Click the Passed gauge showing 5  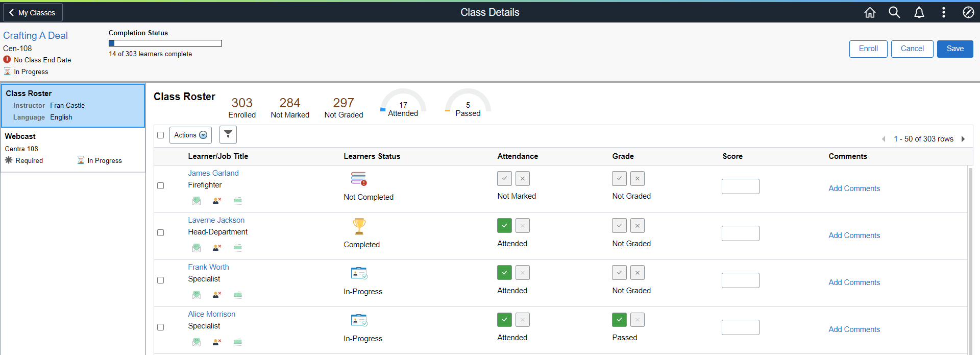click(468, 102)
